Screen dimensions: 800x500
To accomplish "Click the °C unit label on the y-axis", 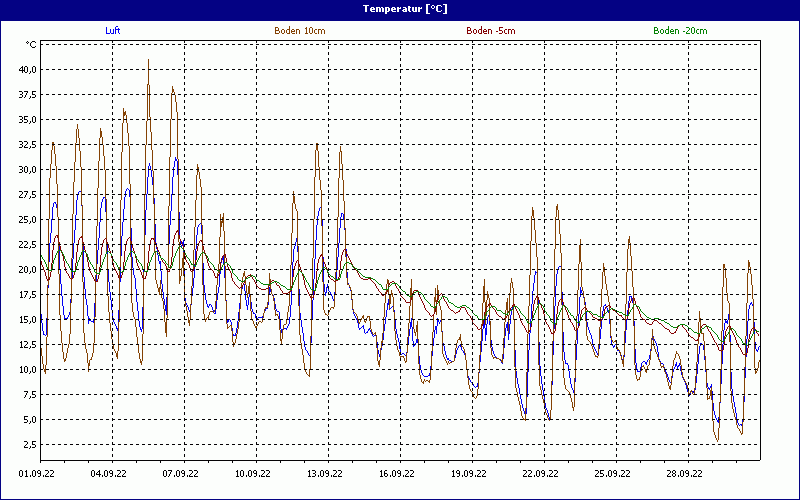I will (31, 45).
